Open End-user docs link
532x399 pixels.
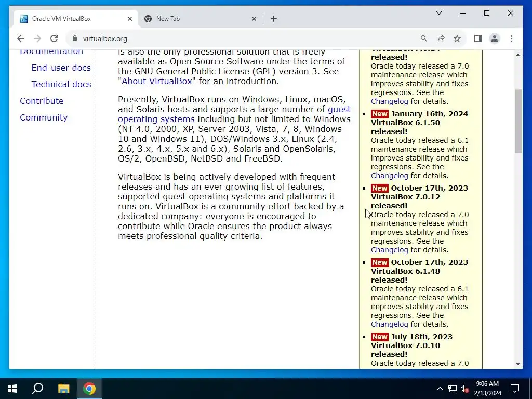point(61,68)
